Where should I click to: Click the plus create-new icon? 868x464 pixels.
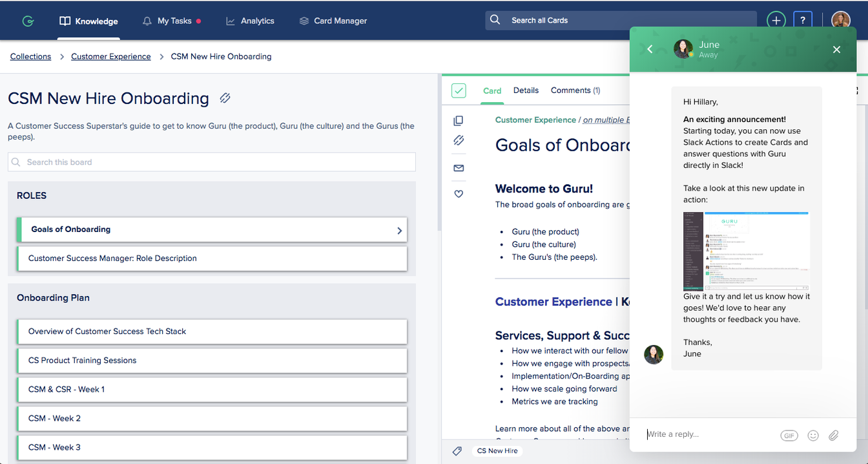[x=776, y=20]
